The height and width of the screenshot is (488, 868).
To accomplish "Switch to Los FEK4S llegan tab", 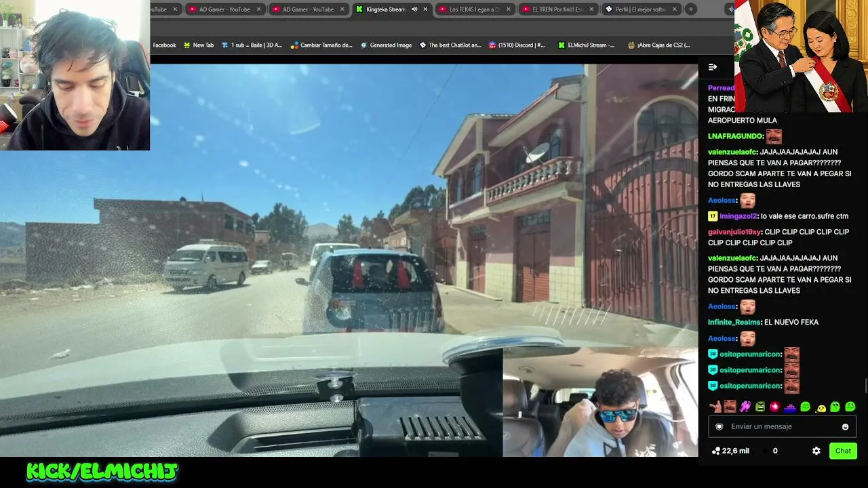I will (x=474, y=9).
